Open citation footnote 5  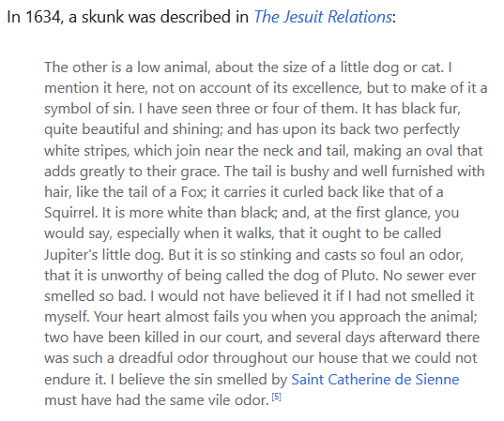pyautogui.click(x=277, y=397)
